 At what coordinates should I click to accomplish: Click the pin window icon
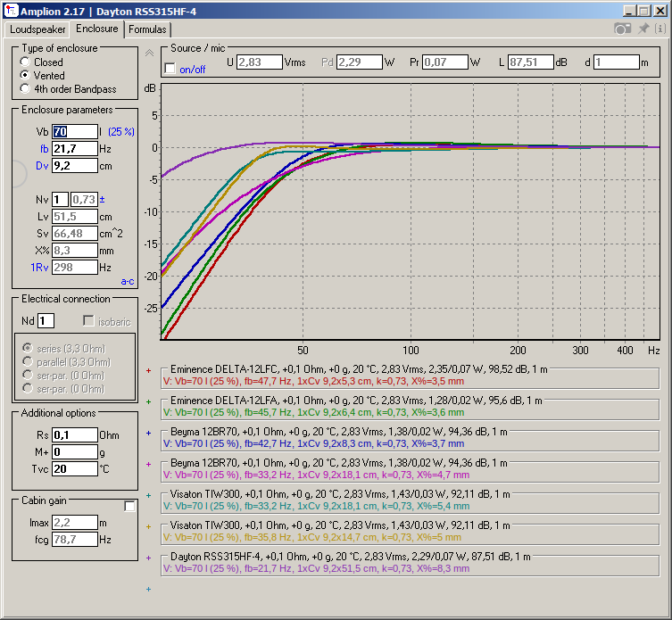[643, 29]
